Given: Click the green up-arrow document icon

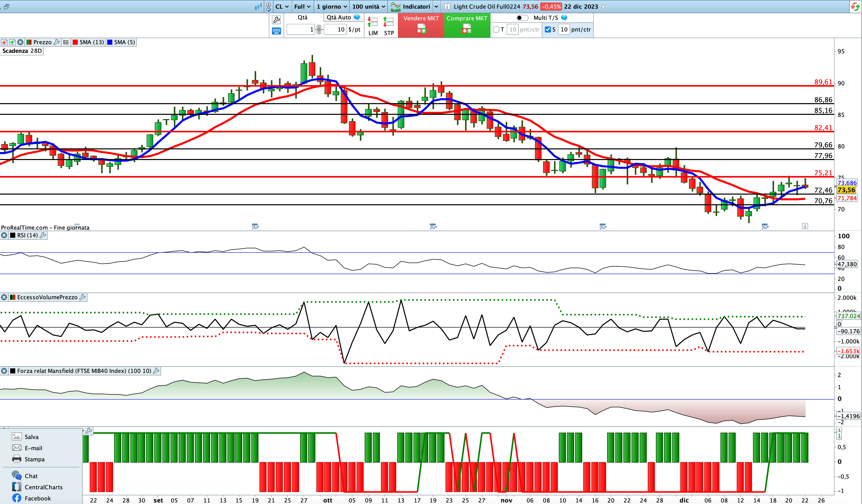Looking at the screenshot, I should click(12, 42).
